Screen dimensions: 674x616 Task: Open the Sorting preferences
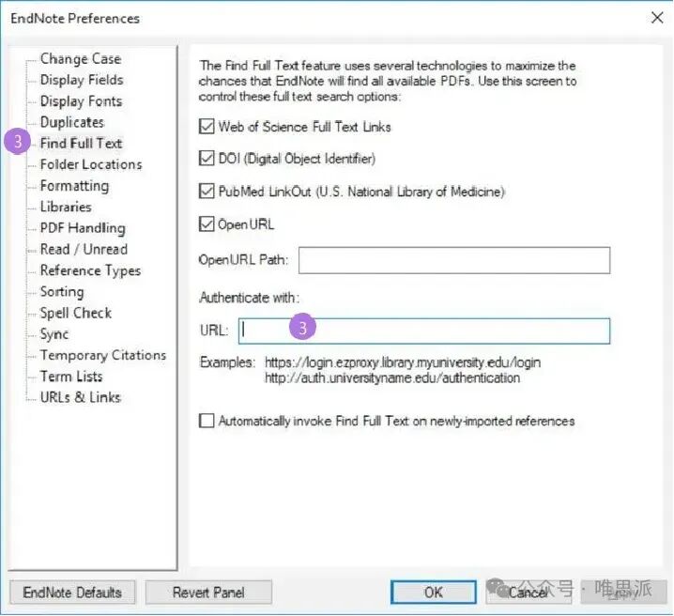pyautogui.click(x=62, y=291)
